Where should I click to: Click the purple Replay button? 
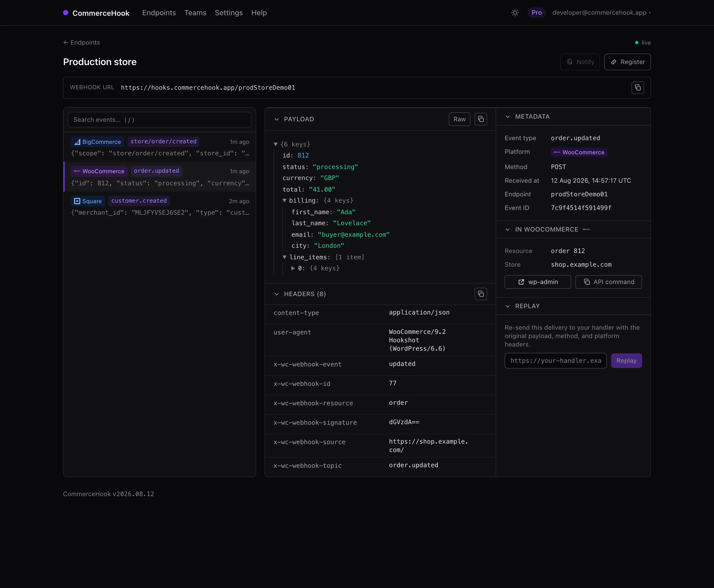point(626,361)
